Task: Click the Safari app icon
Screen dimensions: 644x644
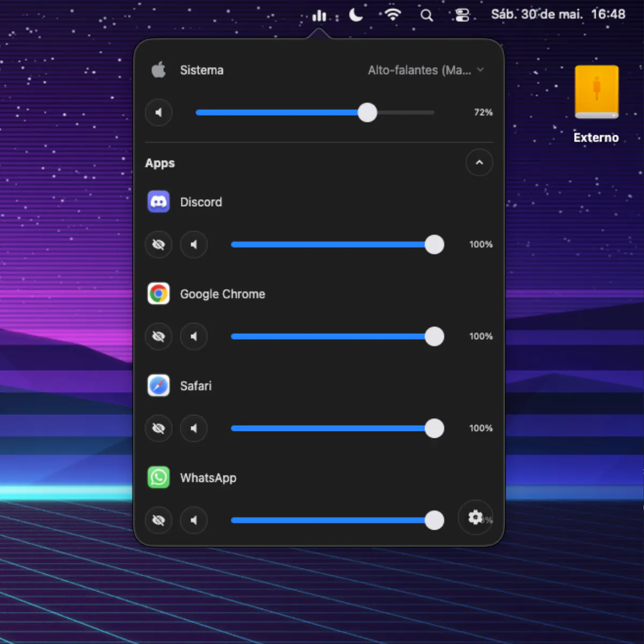Action: (x=158, y=385)
